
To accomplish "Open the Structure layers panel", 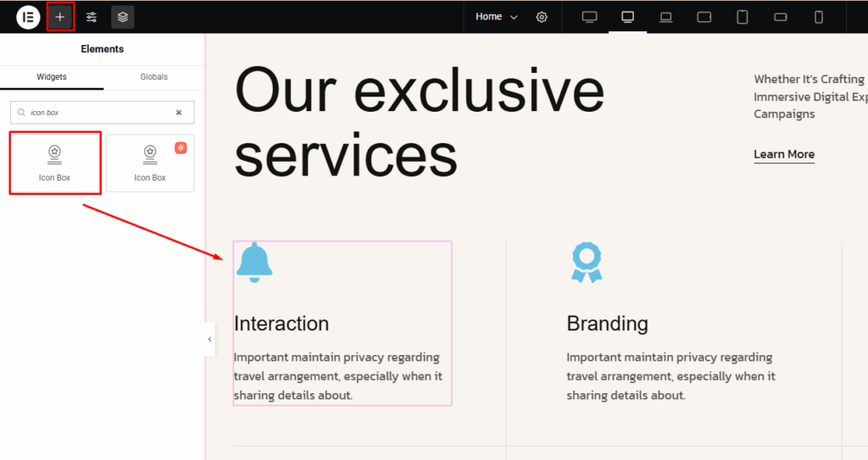I will click(x=123, y=17).
